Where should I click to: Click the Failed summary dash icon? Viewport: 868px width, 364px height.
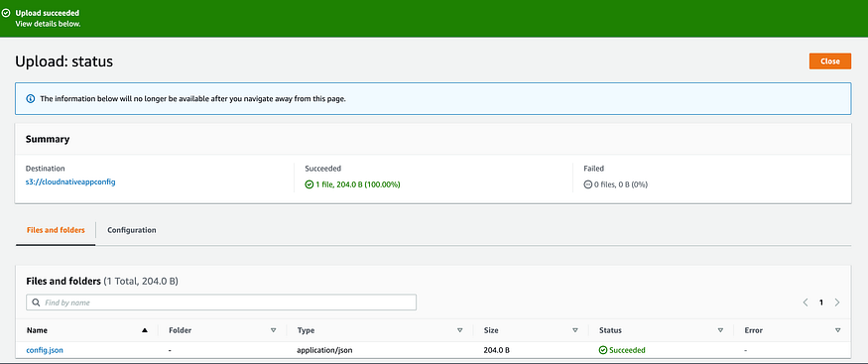[x=588, y=184]
